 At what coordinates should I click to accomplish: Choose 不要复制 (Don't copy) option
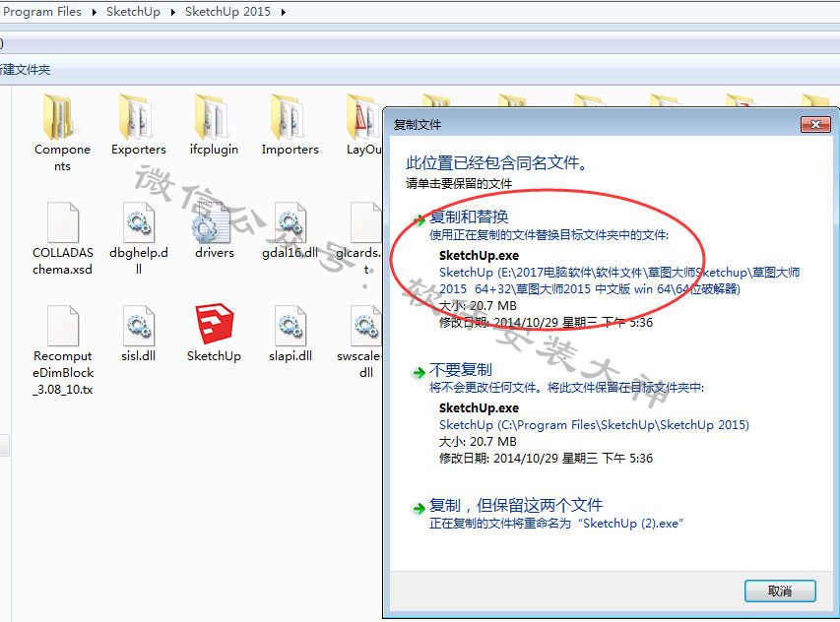(x=460, y=370)
